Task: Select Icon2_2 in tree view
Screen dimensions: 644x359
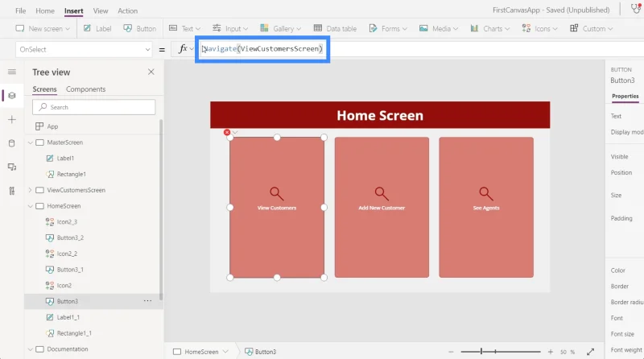Action: pyautogui.click(x=67, y=254)
